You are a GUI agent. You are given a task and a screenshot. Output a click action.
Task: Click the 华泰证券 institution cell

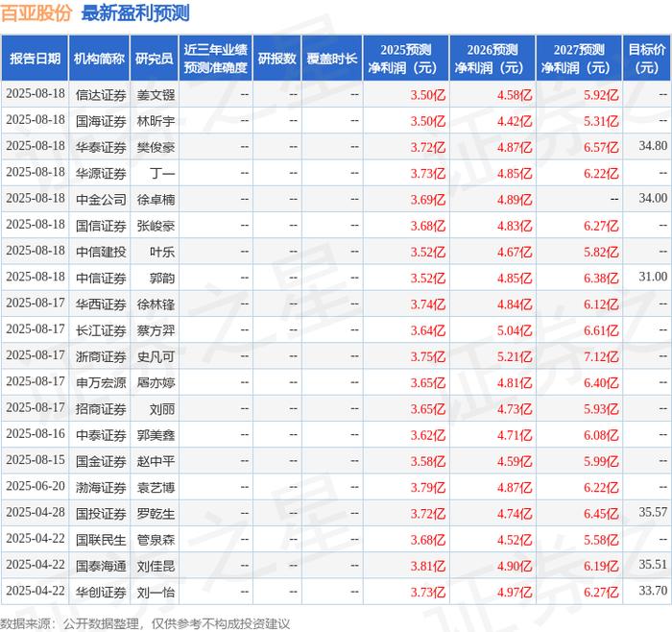[101, 147]
